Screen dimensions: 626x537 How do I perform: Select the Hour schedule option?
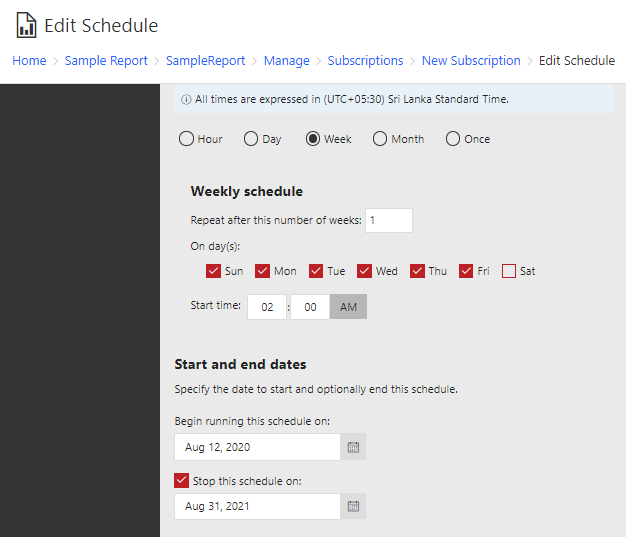[187, 139]
